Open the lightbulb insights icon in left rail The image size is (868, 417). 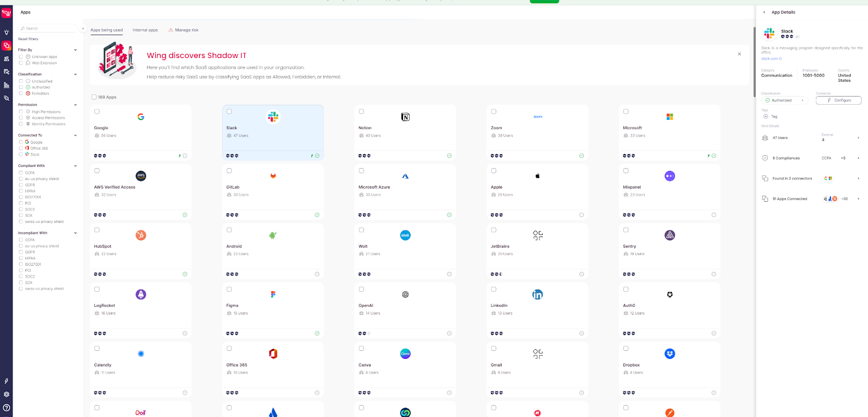click(7, 33)
